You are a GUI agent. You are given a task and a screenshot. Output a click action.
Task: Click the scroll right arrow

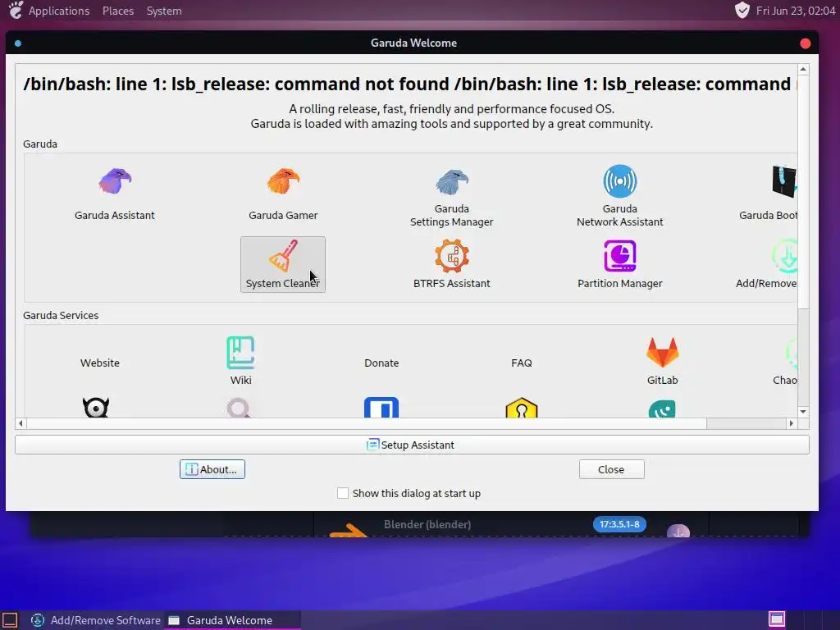pyautogui.click(x=792, y=423)
